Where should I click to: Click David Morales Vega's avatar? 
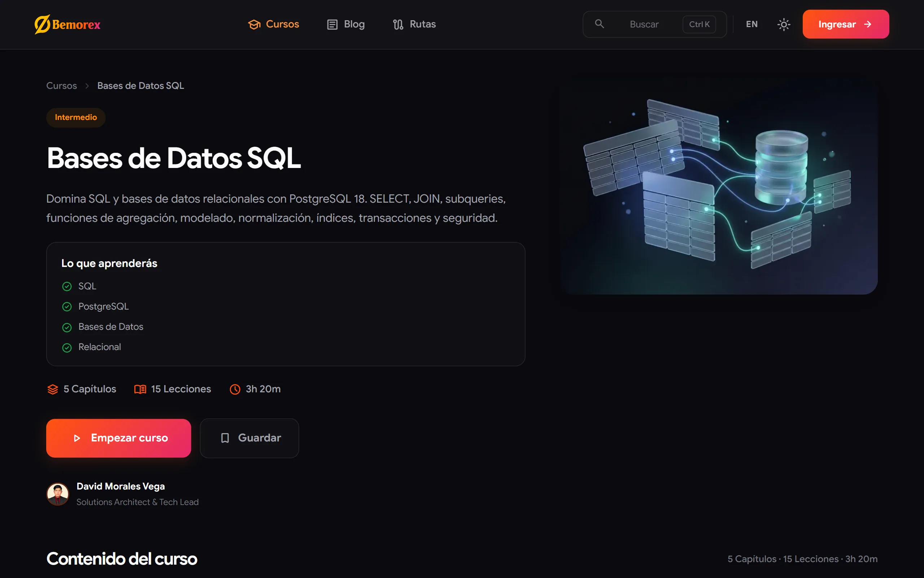click(58, 494)
